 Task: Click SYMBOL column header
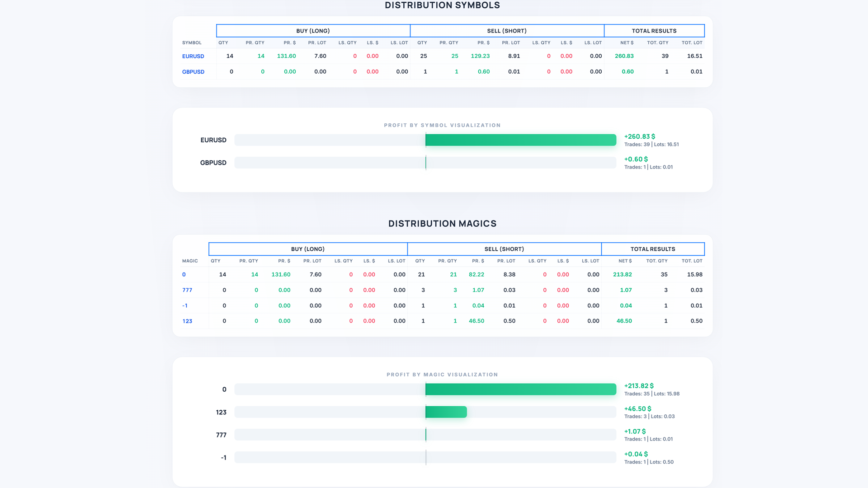point(192,43)
